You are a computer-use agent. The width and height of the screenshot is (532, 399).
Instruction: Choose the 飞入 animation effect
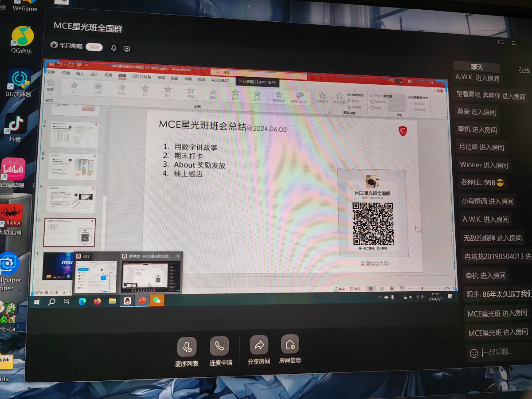(145, 90)
